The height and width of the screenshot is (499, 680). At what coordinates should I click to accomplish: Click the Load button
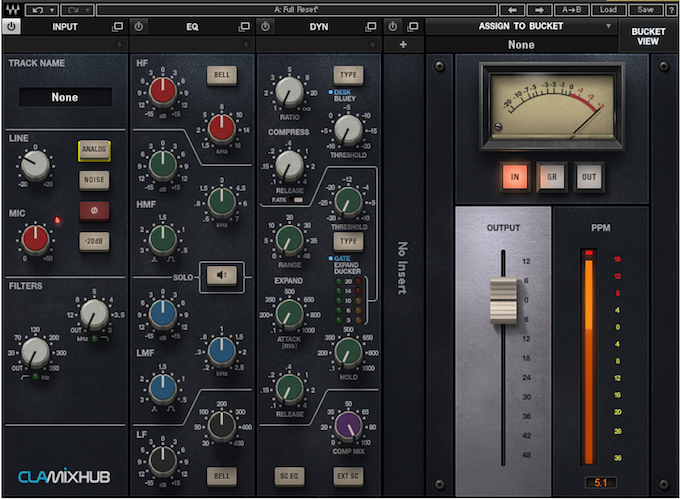pos(608,10)
